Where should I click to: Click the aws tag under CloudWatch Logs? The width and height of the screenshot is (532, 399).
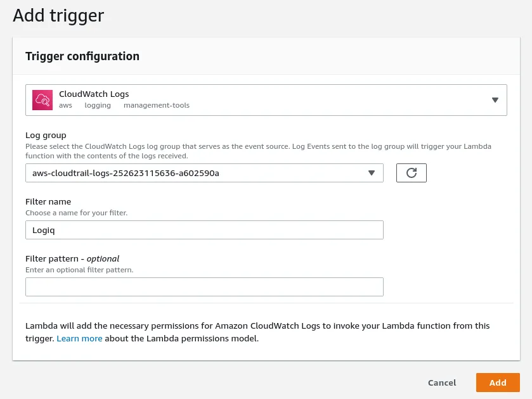tap(65, 105)
